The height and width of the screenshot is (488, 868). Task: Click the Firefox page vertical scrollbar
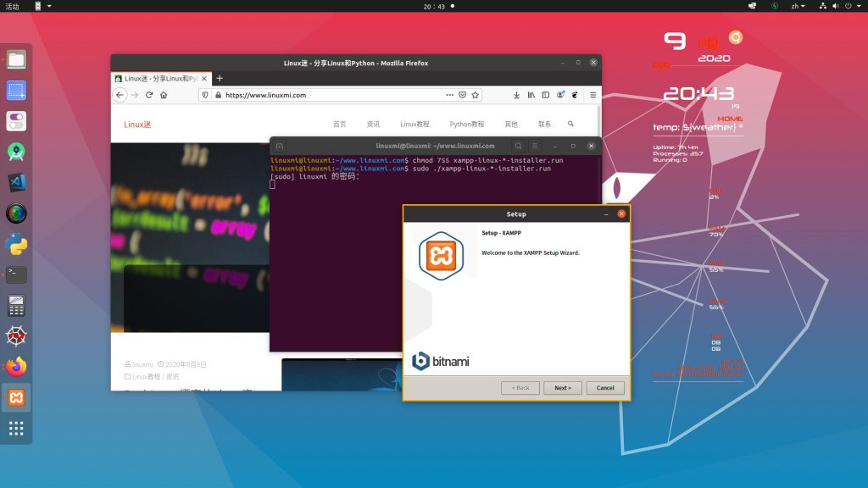pos(598,124)
